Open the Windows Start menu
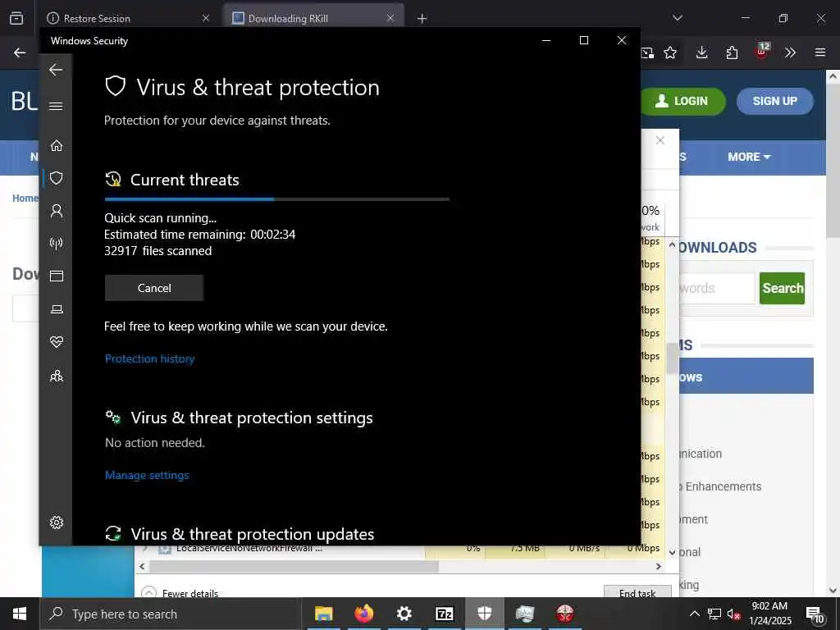 point(20,614)
